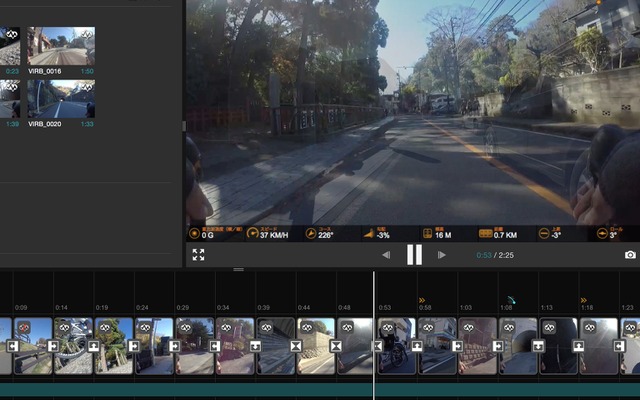Open hourglass transition before 0:48 clip
The width and height of the screenshot is (640, 400).
(x=336, y=346)
